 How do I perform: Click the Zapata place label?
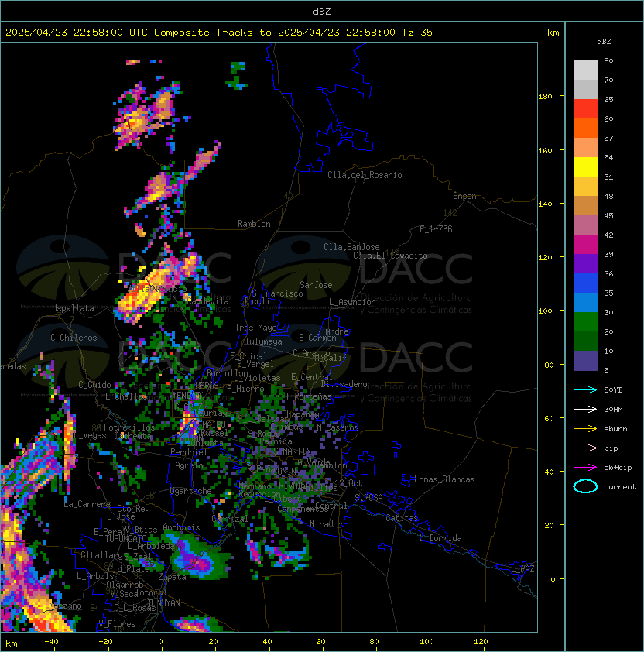pyautogui.click(x=172, y=577)
